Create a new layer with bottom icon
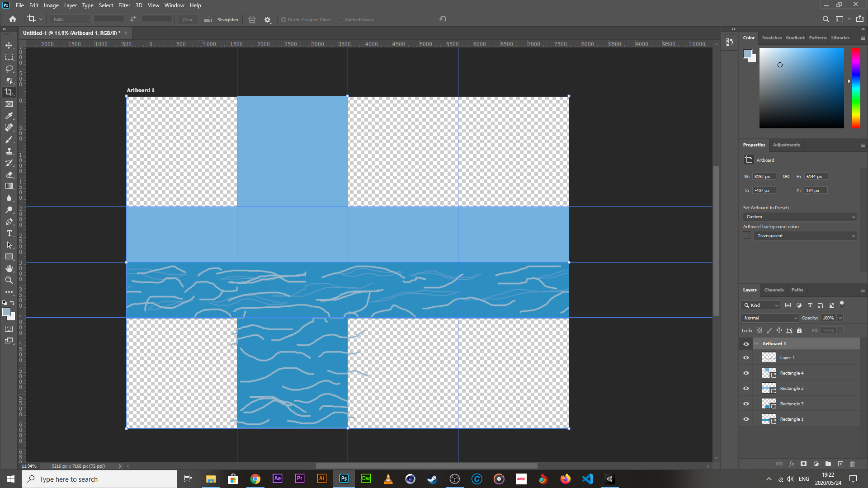The image size is (868, 488). coord(840,464)
